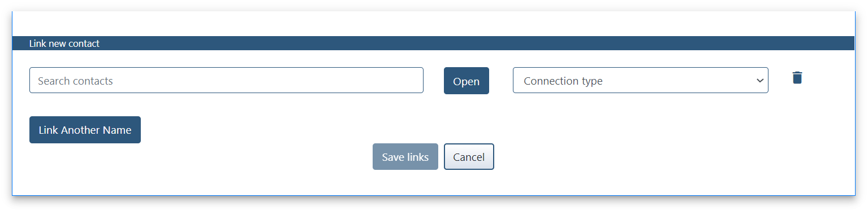Viewport: 868px width, 215px height.
Task: Expand the Connection type dropdown
Action: 640,81
